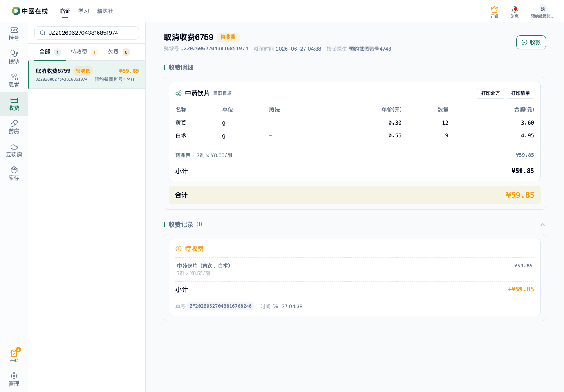The image size is (564, 392).
Task: Click the +¥59.85 record subtotal
Action: tap(521, 289)
